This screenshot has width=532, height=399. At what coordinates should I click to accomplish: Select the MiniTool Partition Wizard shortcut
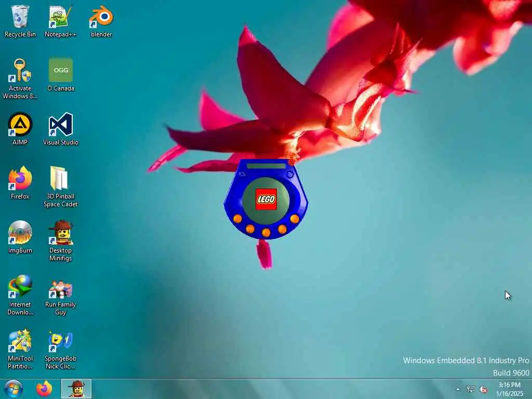(x=20, y=349)
